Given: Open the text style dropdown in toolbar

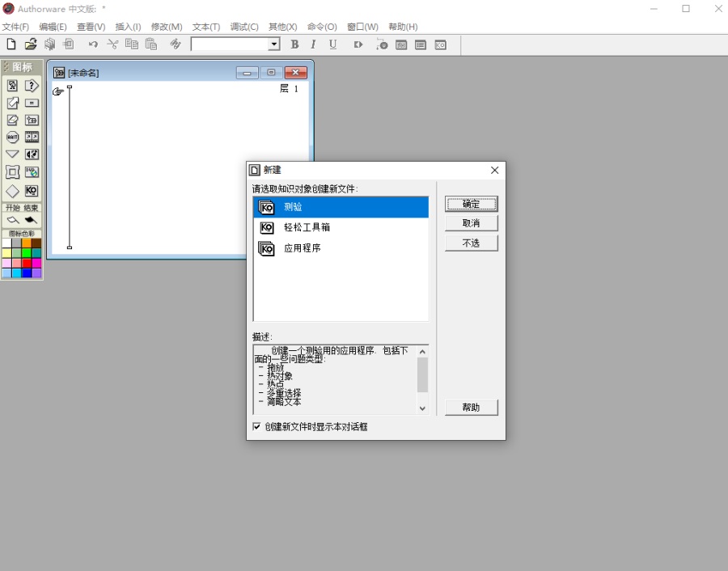Looking at the screenshot, I should click(274, 44).
